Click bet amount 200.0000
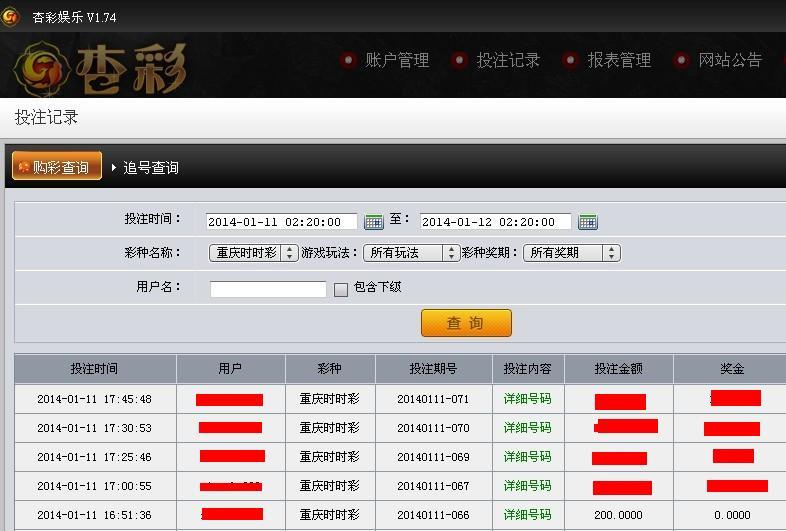 pos(618,515)
